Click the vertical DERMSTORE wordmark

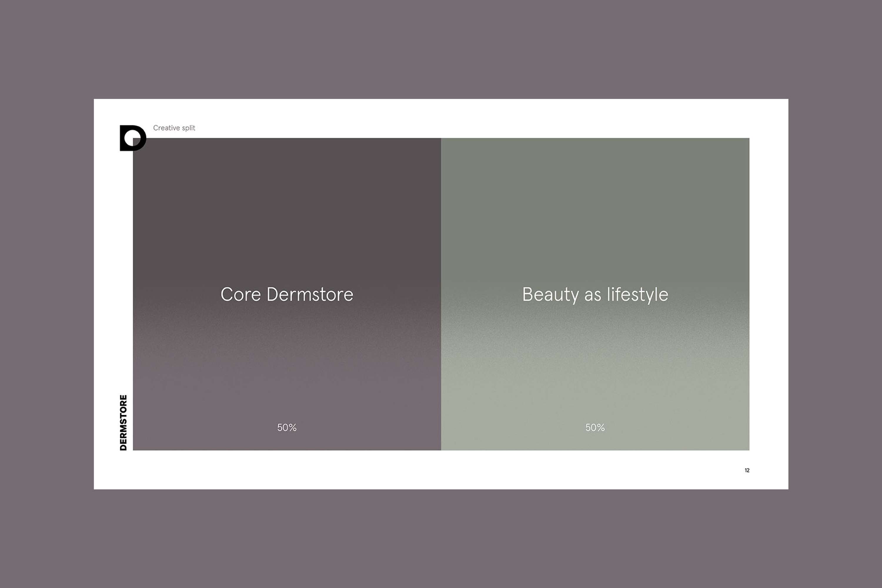pos(123,422)
